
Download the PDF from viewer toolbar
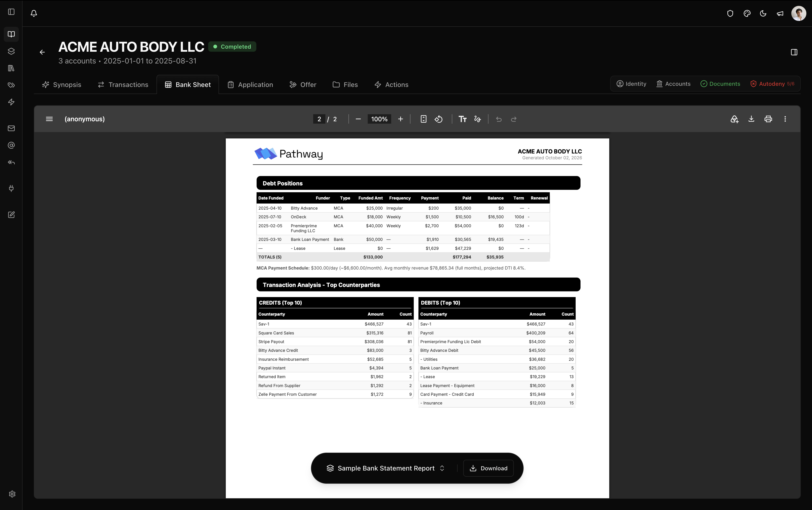pyautogui.click(x=751, y=119)
